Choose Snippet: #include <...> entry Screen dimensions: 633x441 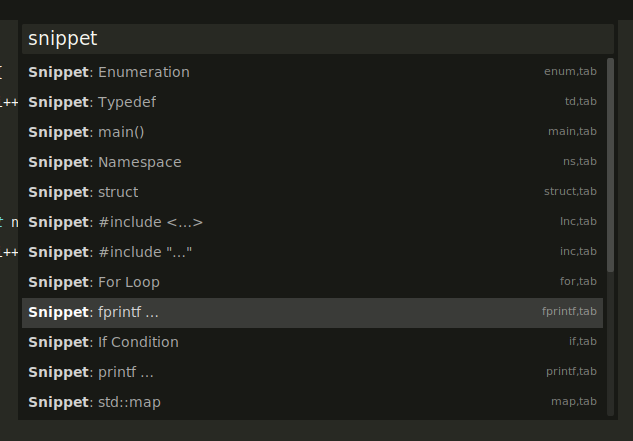point(116,222)
